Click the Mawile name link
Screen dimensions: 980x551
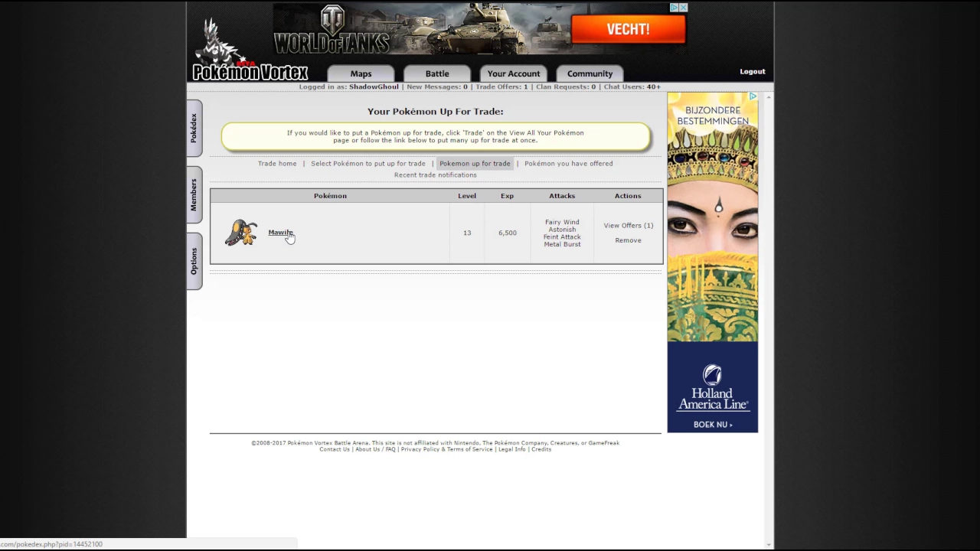[x=281, y=233]
